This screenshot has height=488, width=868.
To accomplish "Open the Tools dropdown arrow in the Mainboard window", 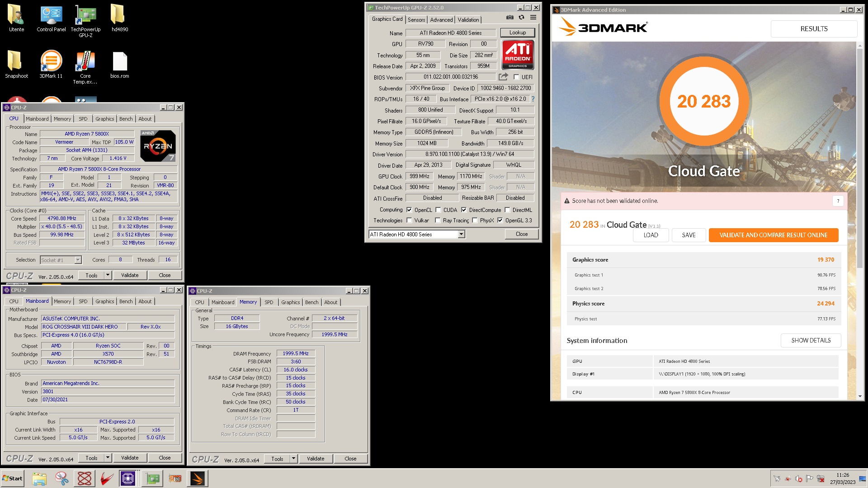I will click(108, 458).
